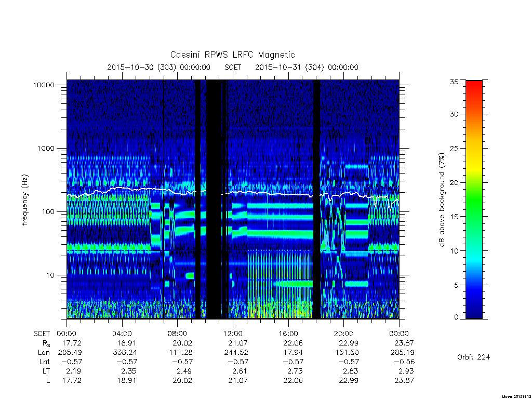The width and height of the screenshot is (532, 399).
Task: Click the LT value 2.73
Action: click(x=295, y=371)
